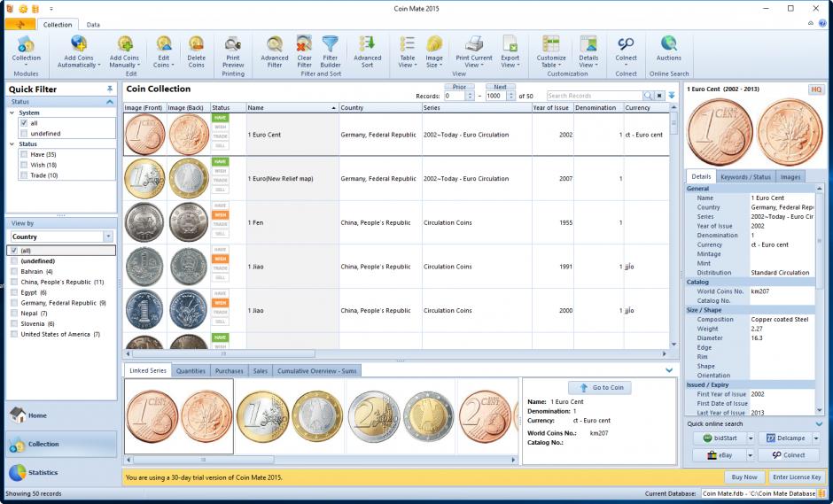Open the Images details tab

pyautogui.click(x=790, y=177)
